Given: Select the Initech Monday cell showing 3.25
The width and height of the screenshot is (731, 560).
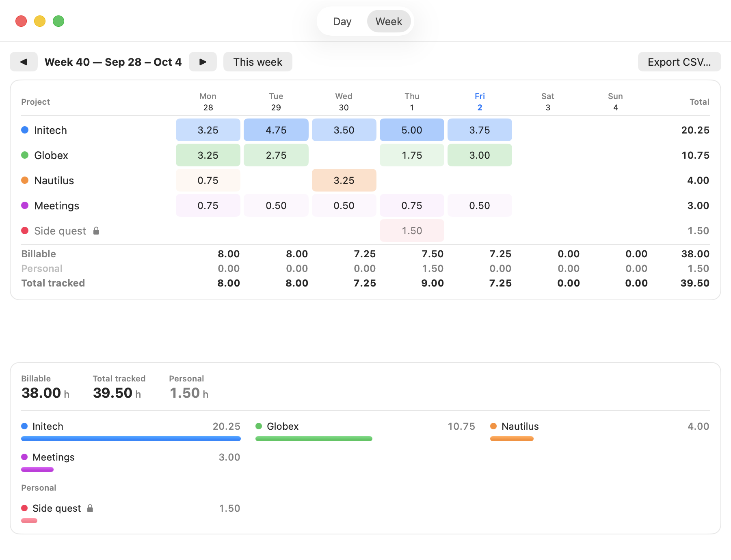Looking at the screenshot, I should coord(208,130).
